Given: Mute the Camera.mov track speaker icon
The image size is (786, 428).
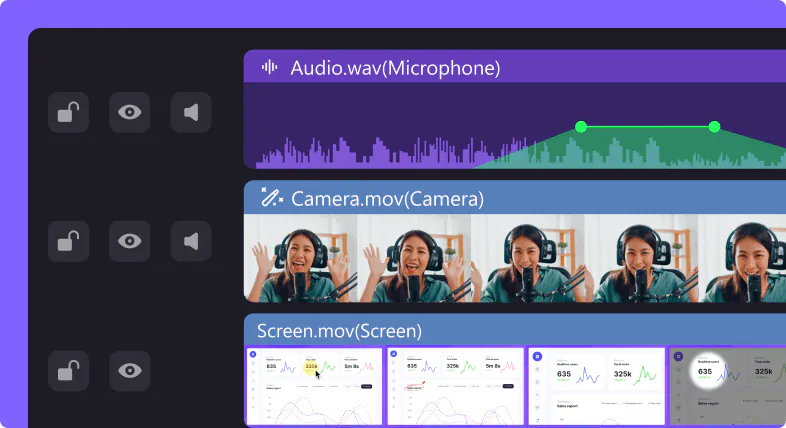Looking at the screenshot, I should pos(191,241).
